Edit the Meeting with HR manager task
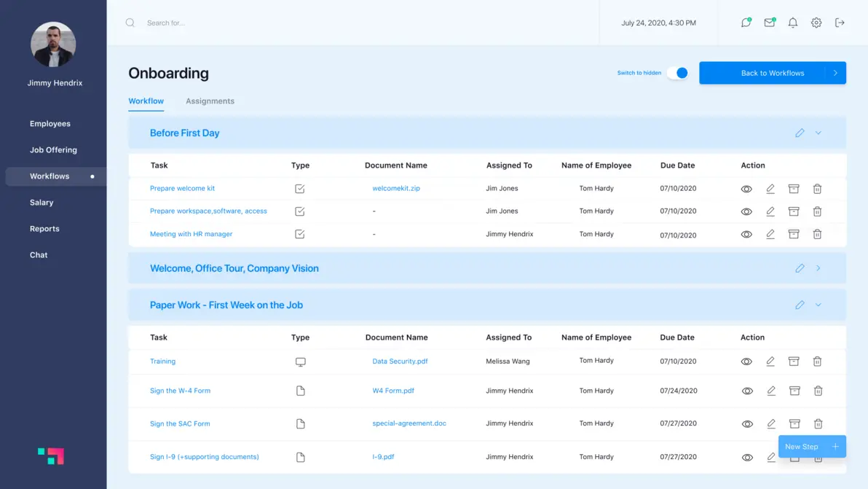The width and height of the screenshot is (868, 489). 770,234
